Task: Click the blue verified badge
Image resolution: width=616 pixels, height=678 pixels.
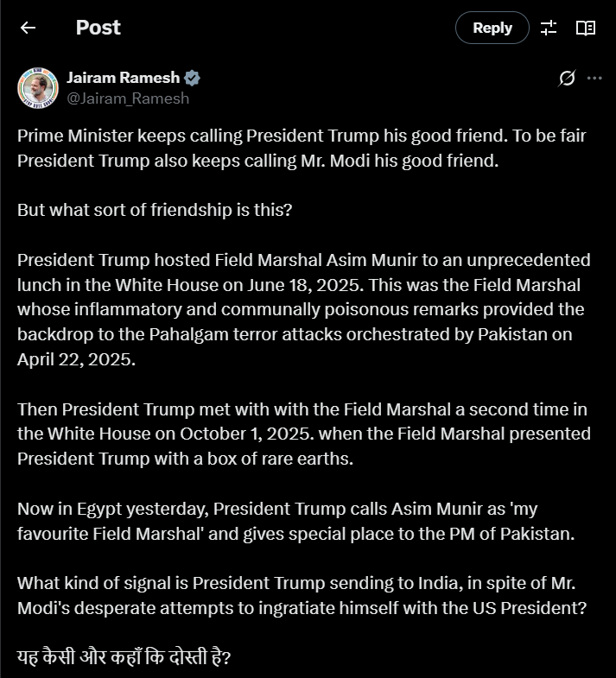Action: coord(193,78)
